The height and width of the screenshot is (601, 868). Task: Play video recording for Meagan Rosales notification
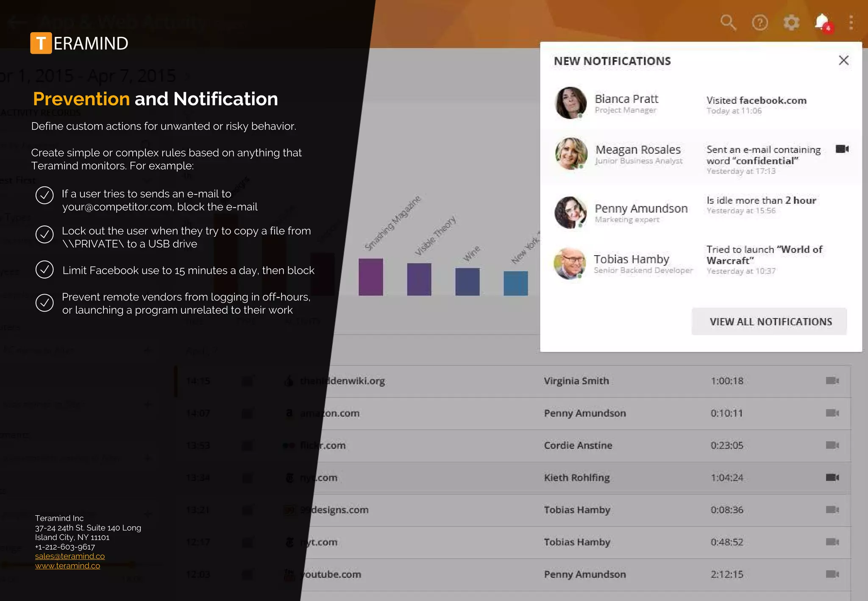tap(842, 149)
